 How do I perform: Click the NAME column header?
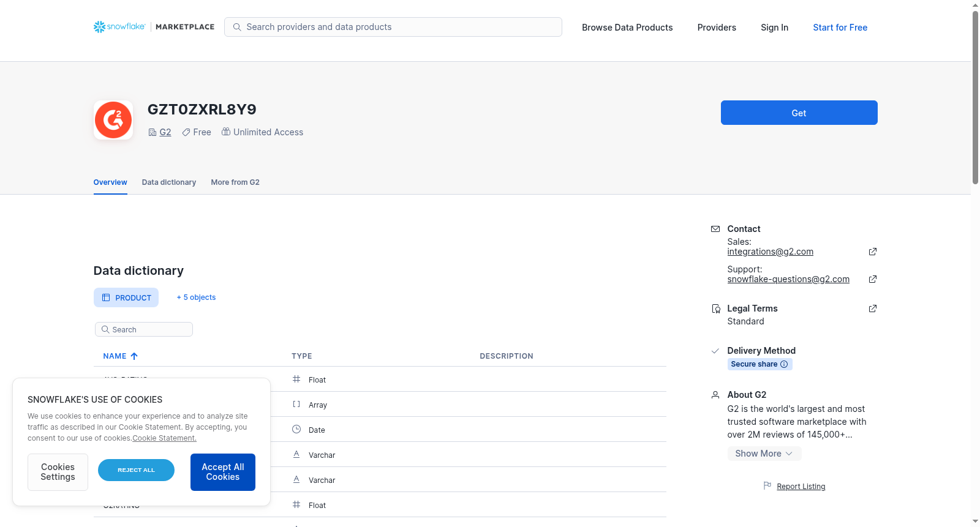115,356
